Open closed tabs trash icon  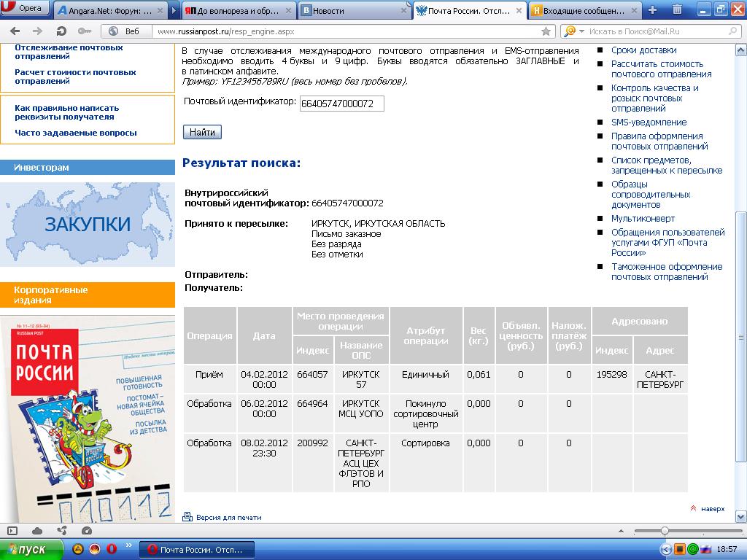coord(677,9)
